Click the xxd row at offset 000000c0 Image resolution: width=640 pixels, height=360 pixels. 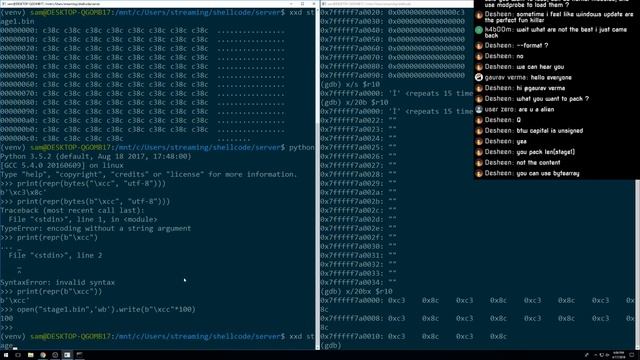(125, 138)
